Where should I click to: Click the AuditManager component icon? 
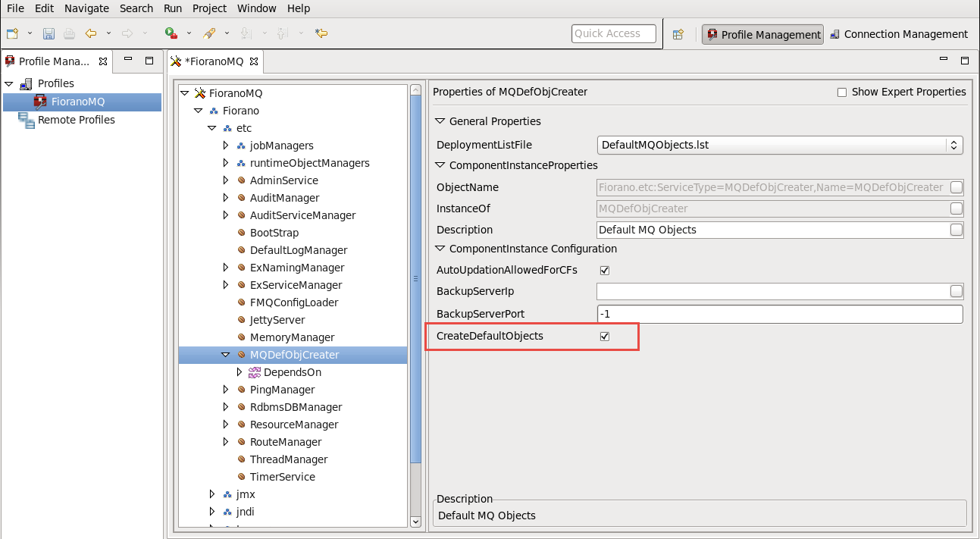[241, 198]
